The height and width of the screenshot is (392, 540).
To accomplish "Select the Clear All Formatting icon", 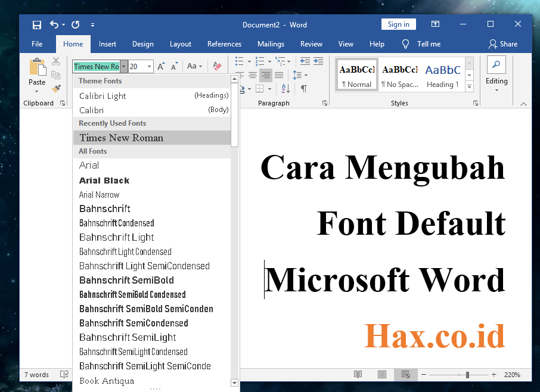I will click(216, 66).
